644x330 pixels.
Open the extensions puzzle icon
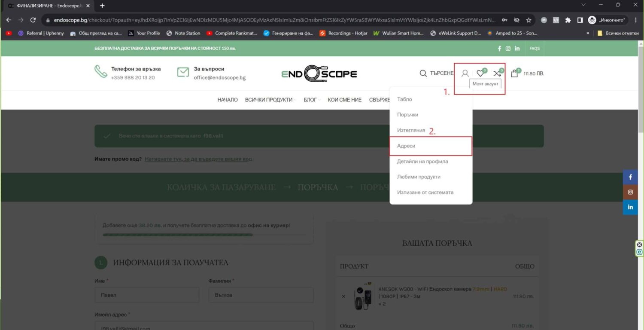(568, 20)
